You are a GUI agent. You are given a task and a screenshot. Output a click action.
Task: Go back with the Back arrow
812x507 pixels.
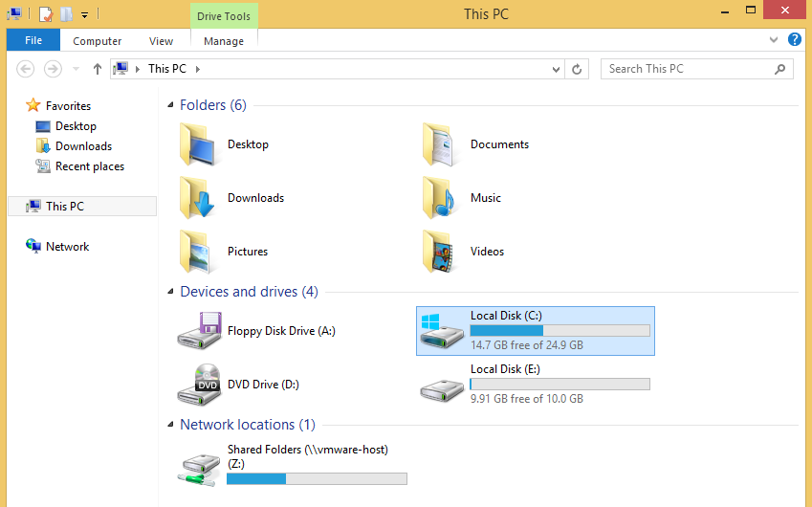(x=26, y=68)
